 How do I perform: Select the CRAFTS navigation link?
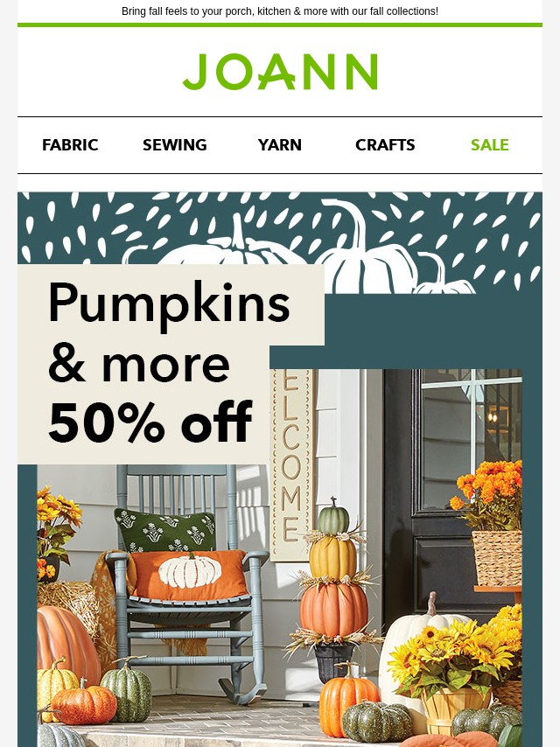coord(385,145)
